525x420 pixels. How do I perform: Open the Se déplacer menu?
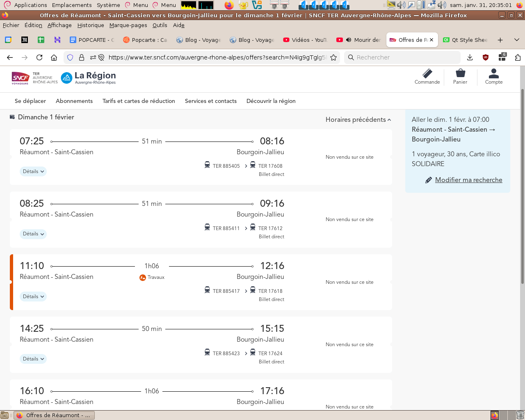pyautogui.click(x=30, y=101)
